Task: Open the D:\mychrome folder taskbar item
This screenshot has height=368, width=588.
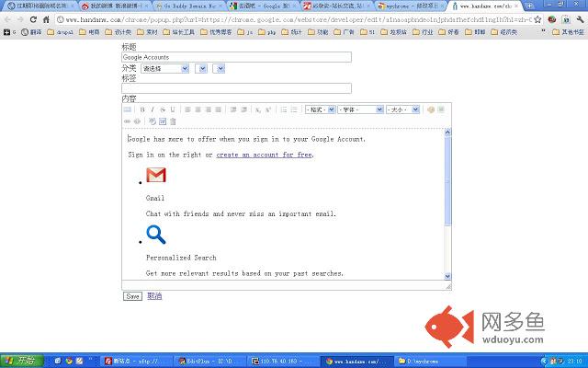Action: [x=429, y=362]
